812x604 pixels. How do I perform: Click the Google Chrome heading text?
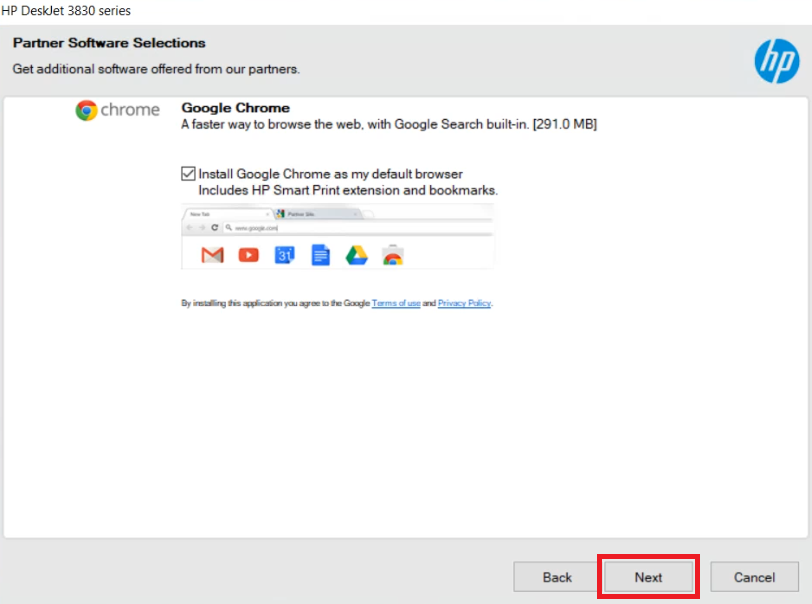click(x=236, y=108)
